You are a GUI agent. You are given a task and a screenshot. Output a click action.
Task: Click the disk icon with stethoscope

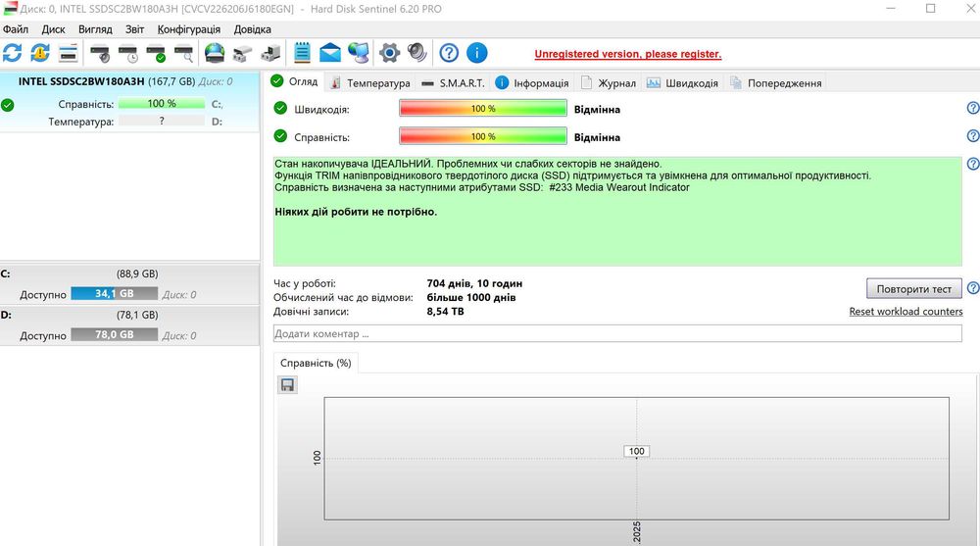[100, 54]
